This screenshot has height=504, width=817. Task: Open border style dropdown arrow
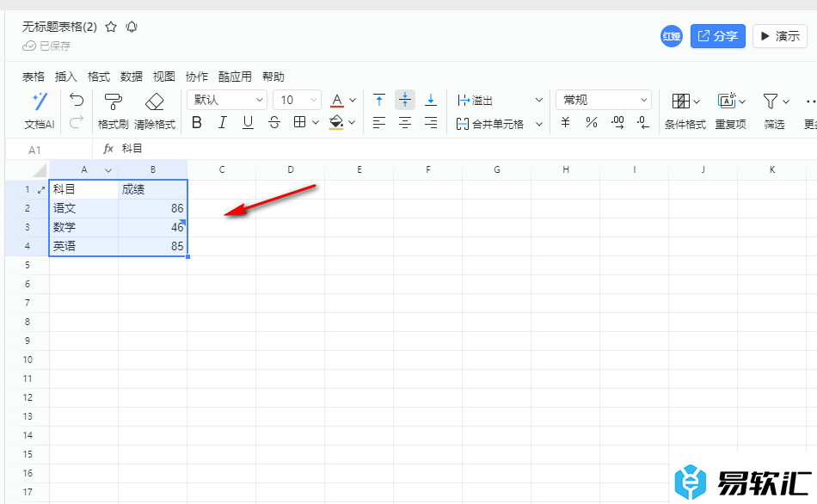click(x=316, y=122)
